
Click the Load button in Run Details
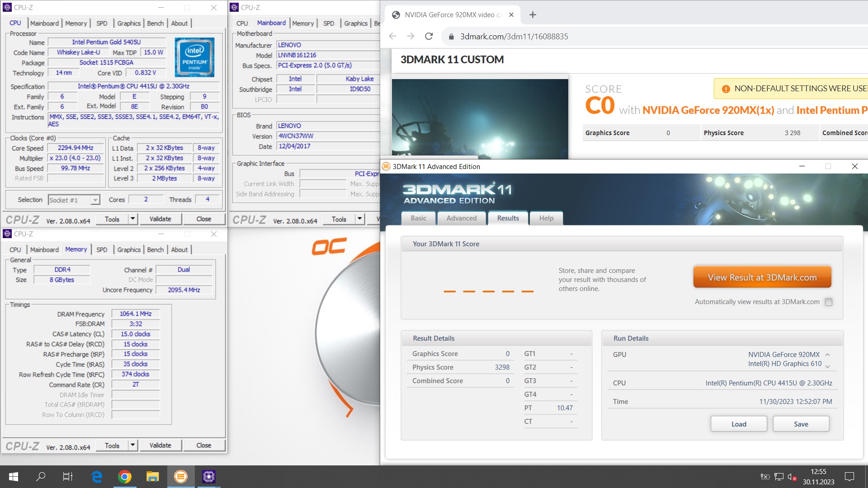pyautogui.click(x=739, y=424)
